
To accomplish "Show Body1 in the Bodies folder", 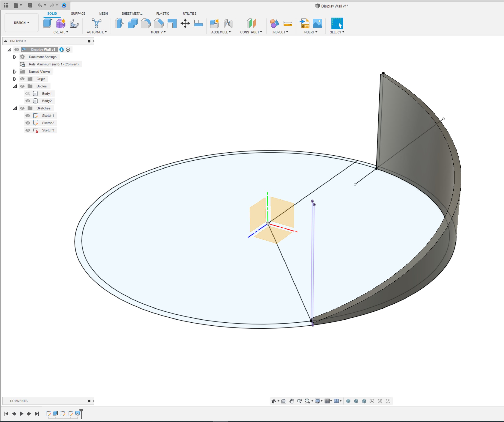I will click(x=28, y=94).
